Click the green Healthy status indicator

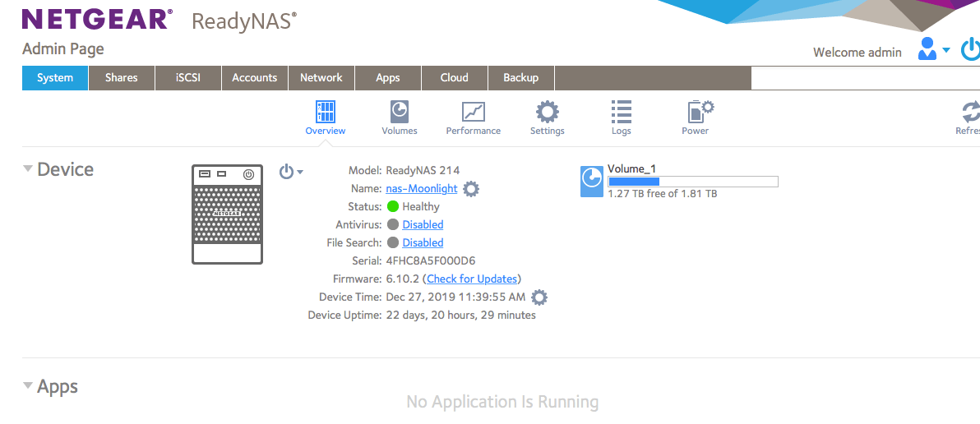click(x=392, y=207)
